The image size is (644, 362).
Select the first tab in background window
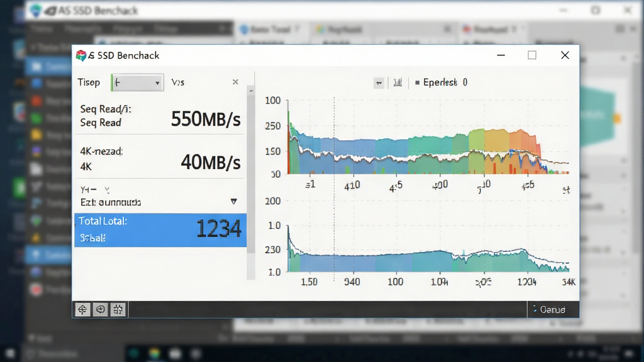tap(271, 30)
